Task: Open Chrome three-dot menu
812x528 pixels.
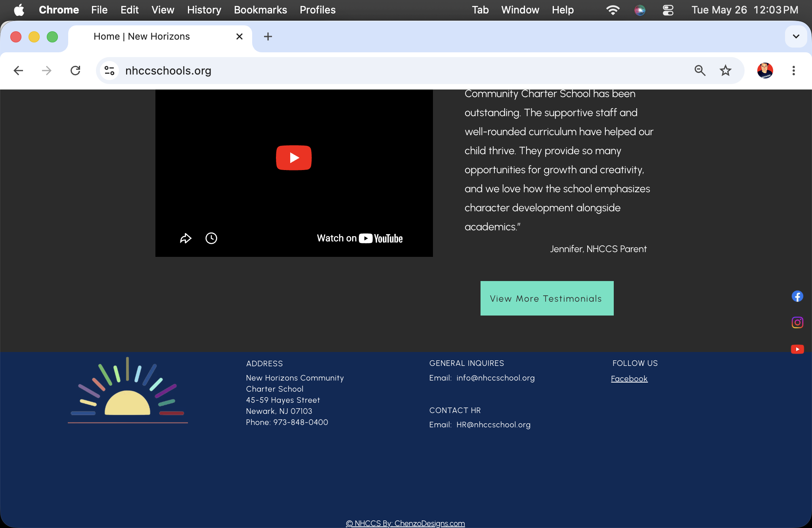Action: pos(794,71)
